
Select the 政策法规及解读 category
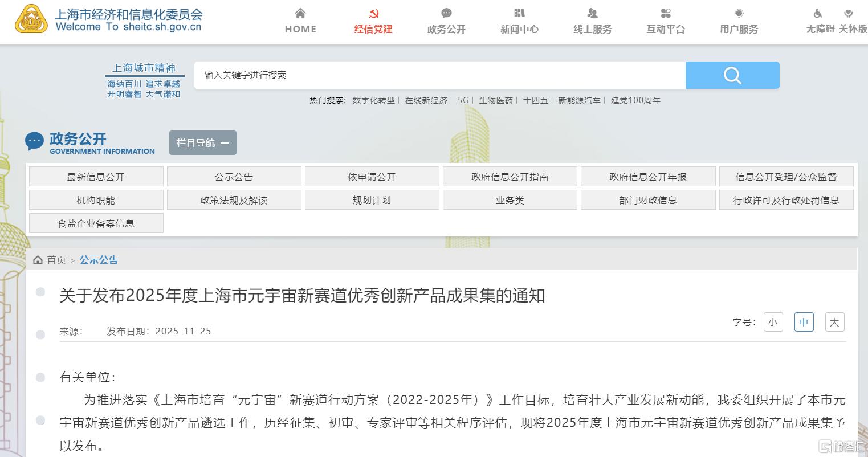(x=234, y=200)
